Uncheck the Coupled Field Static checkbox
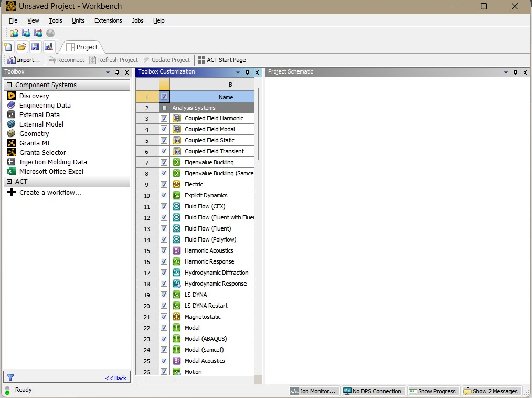This screenshot has height=398, width=532. point(164,140)
